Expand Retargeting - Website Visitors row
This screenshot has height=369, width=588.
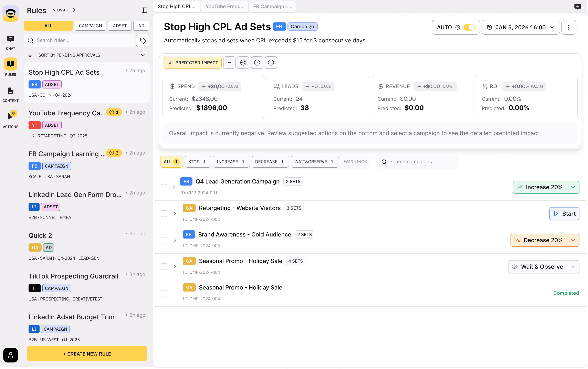(x=175, y=214)
